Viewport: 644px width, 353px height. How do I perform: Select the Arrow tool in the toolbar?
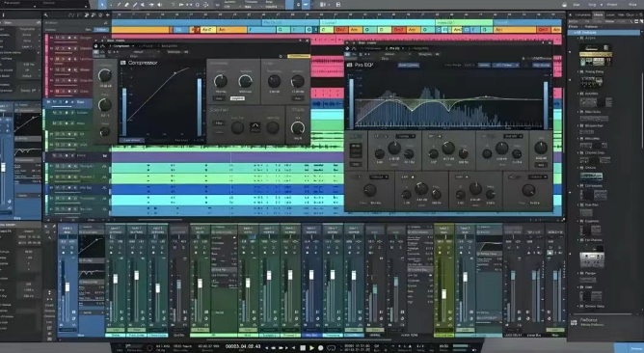tap(102, 5)
